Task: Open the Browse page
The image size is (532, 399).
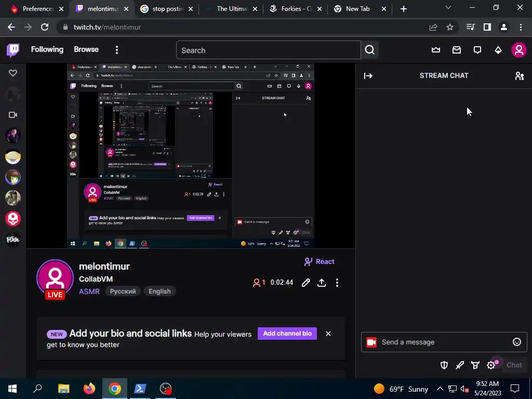Action: pos(86,49)
